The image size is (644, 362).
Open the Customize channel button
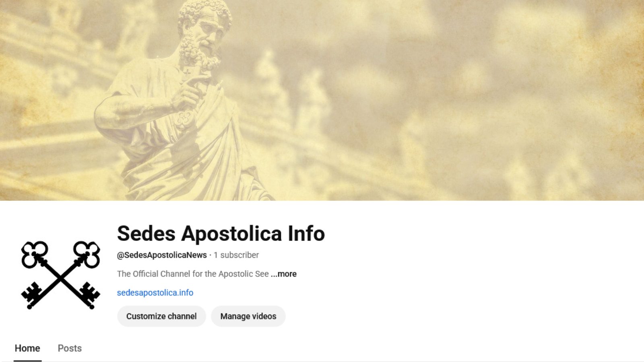coord(161,316)
